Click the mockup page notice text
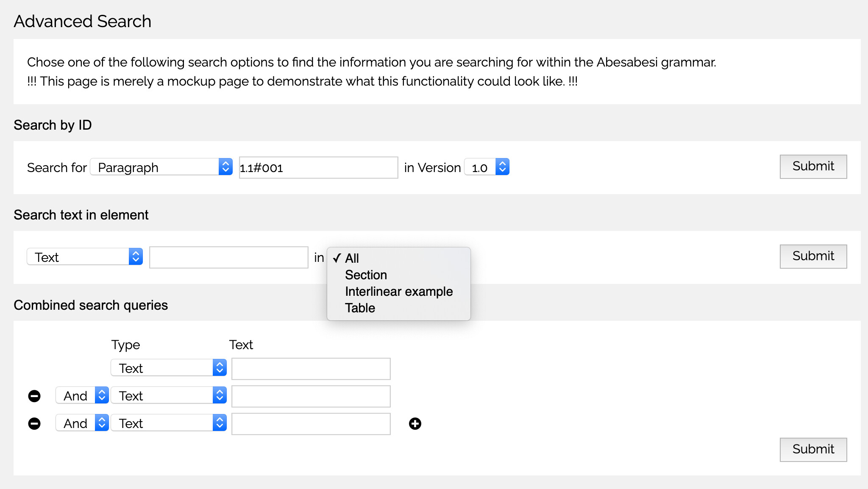 click(302, 81)
